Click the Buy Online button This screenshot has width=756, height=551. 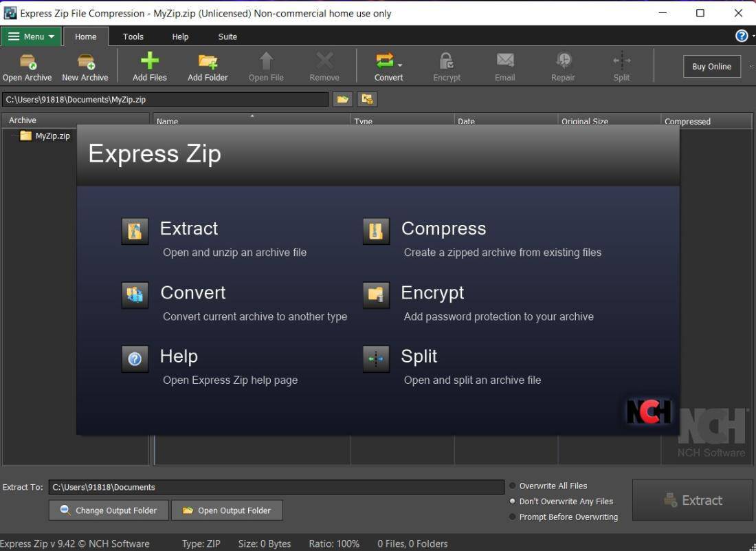pyautogui.click(x=711, y=67)
